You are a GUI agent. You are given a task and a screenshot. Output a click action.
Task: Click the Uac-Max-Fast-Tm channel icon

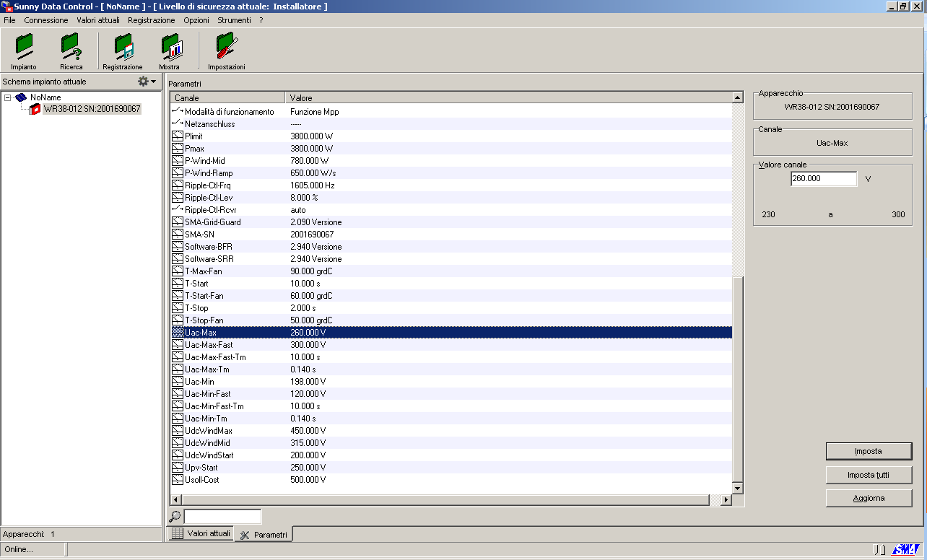(x=178, y=357)
